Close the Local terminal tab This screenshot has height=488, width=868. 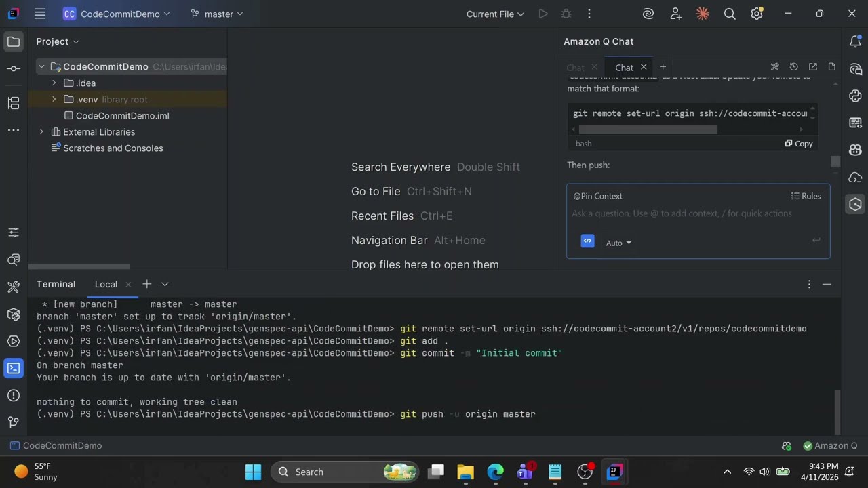coord(128,285)
